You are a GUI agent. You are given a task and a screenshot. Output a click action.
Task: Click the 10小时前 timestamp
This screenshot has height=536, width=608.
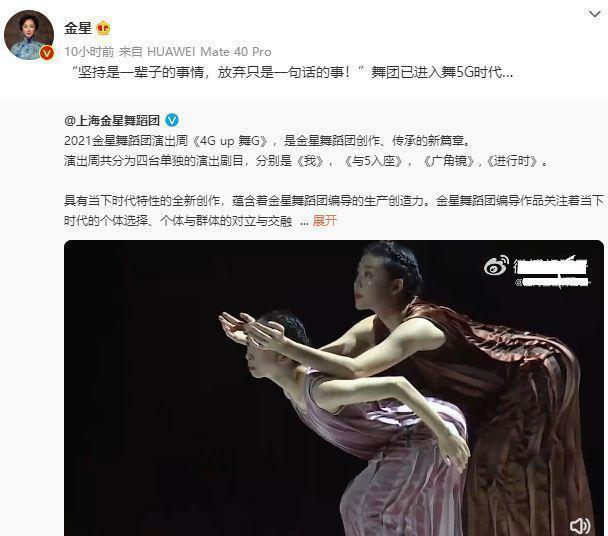pos(89,52)
